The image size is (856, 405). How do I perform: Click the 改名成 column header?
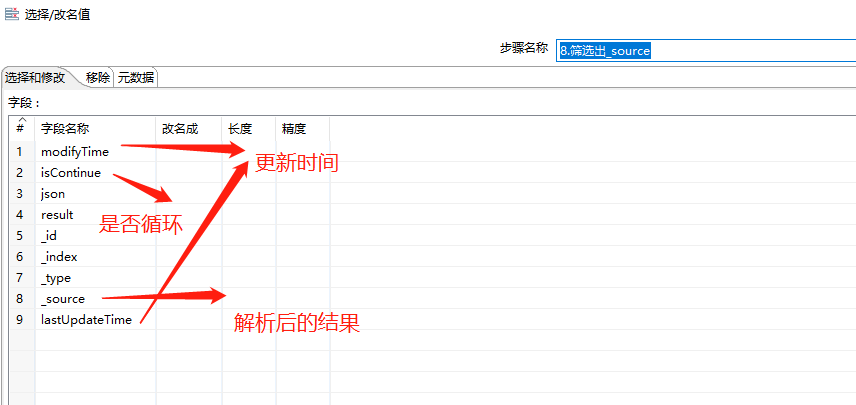coord(189,129)
